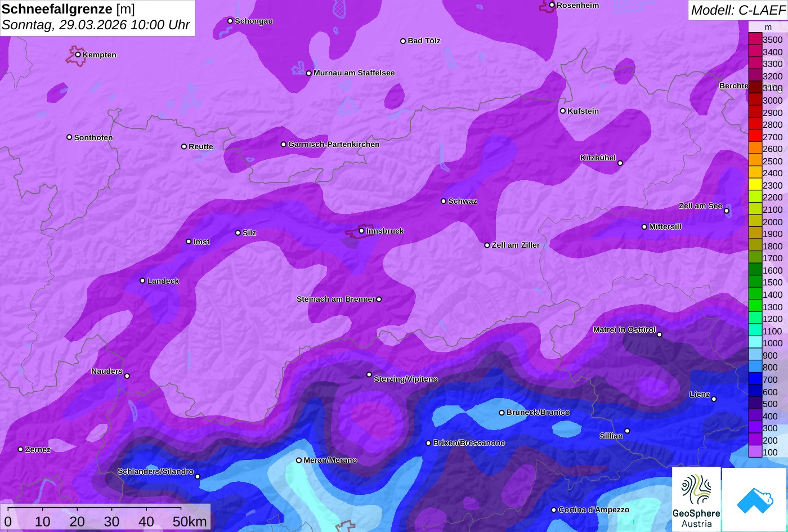Click the 50km scale bar label
Image resolution: width=788 pixels, height=532 pixels.
(x=190, y=522)
